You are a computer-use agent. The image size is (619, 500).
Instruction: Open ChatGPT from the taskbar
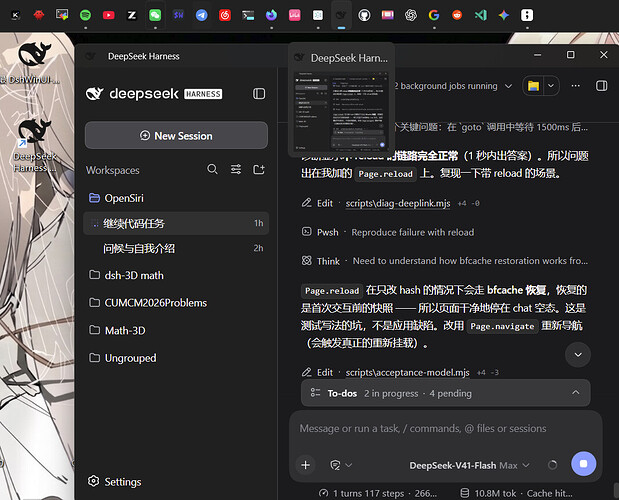(411, 15)
